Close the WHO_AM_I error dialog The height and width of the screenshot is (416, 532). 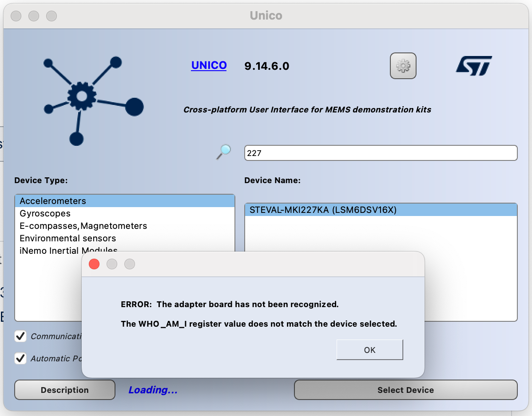[x=94, y=264]
